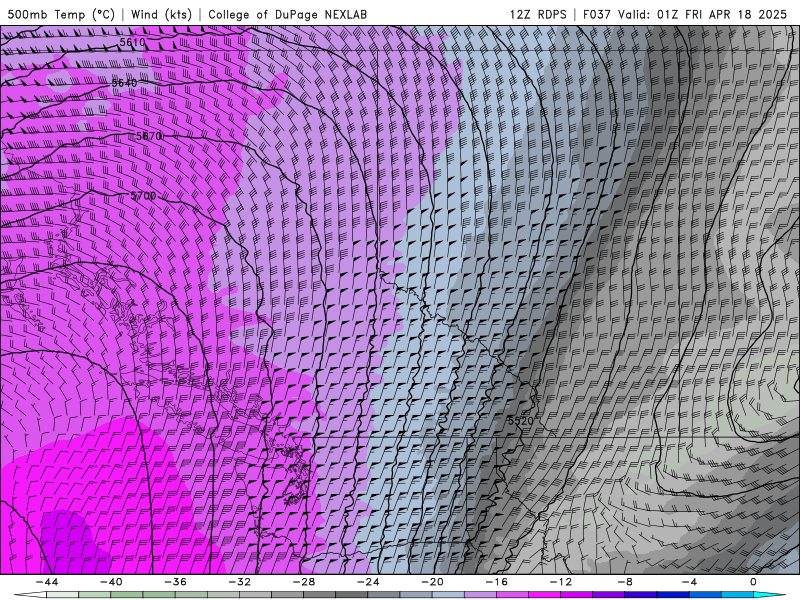Click the -32 value on the temperature scale

(239, 582)
